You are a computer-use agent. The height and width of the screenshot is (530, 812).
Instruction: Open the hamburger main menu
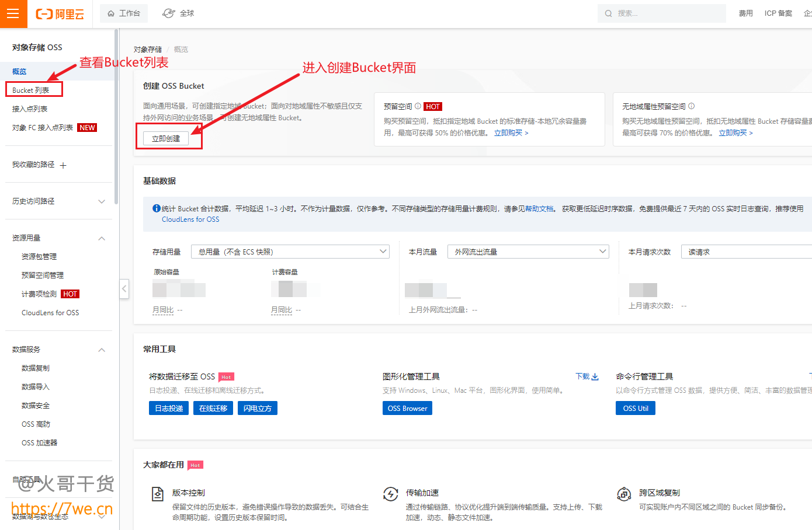[x=13, y=13]
